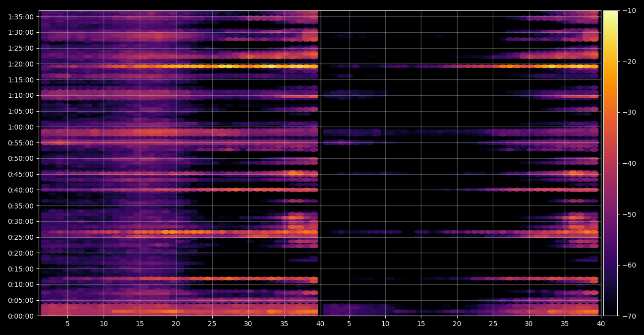Click the 0:30:00 time tick label
Viewport: 644px width, 335px height.
tap(21, 221)
